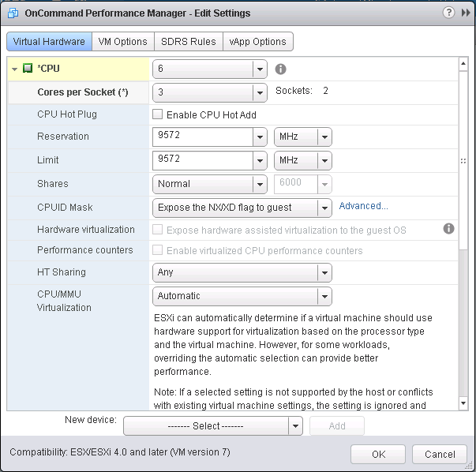The image size is (476, 472).
Task: Switch to Virtual Hardware tab
Action: [x=49, y=41]
